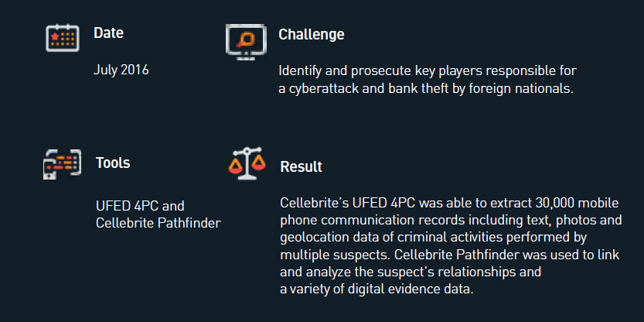Select the Tools heading
The height and width of the screenshot is (322, 644).
point(113,163)
